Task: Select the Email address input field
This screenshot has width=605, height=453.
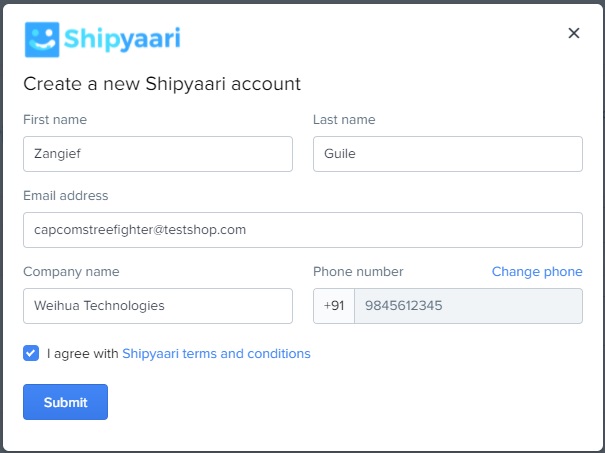Action: [303, 230]
